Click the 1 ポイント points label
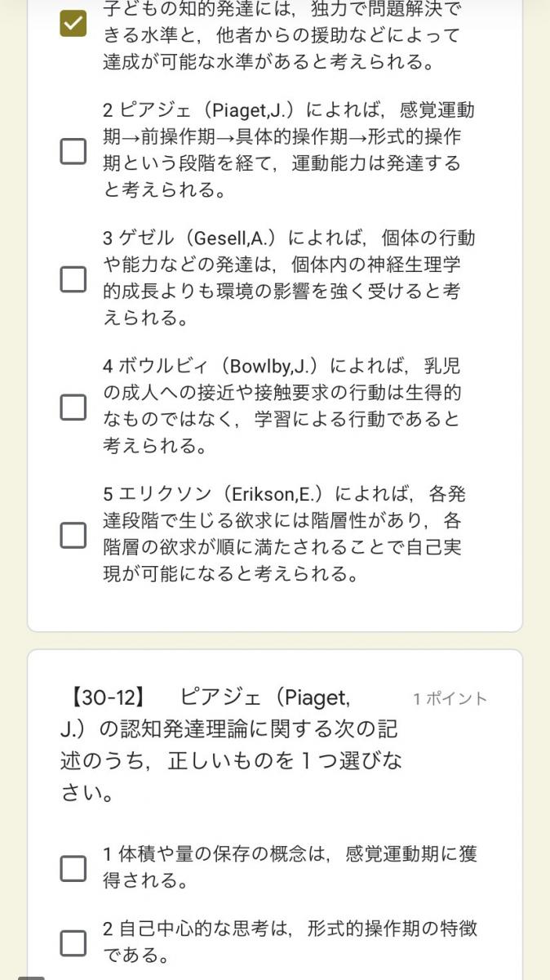Viewport: 550px width, 980px height. (x=450, y=698)
